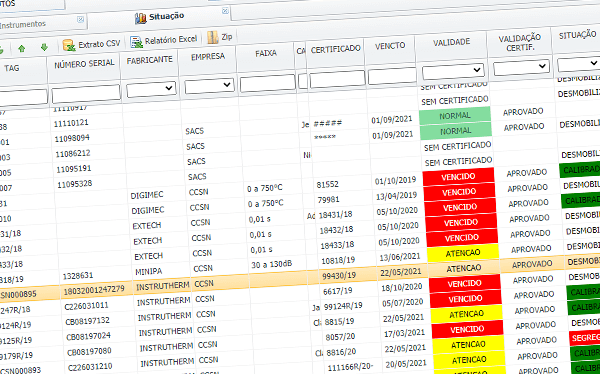The width and height of the screenshot is (600, 374).
Task: Click certificate 6617/19 cell
Action: pyautogui.click(x=338, y=291)
